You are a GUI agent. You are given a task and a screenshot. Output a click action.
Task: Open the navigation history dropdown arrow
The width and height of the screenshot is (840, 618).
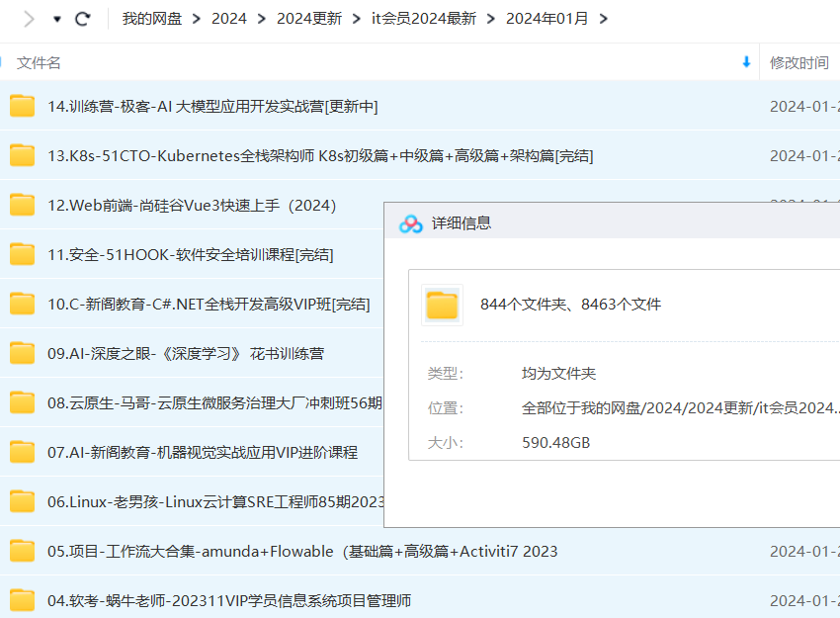coord(57,20)
